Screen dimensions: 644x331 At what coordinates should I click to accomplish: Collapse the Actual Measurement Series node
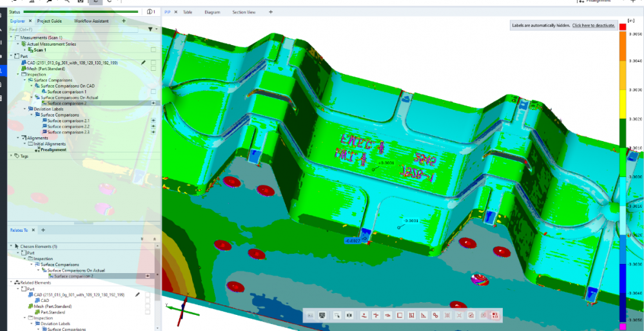18,44
